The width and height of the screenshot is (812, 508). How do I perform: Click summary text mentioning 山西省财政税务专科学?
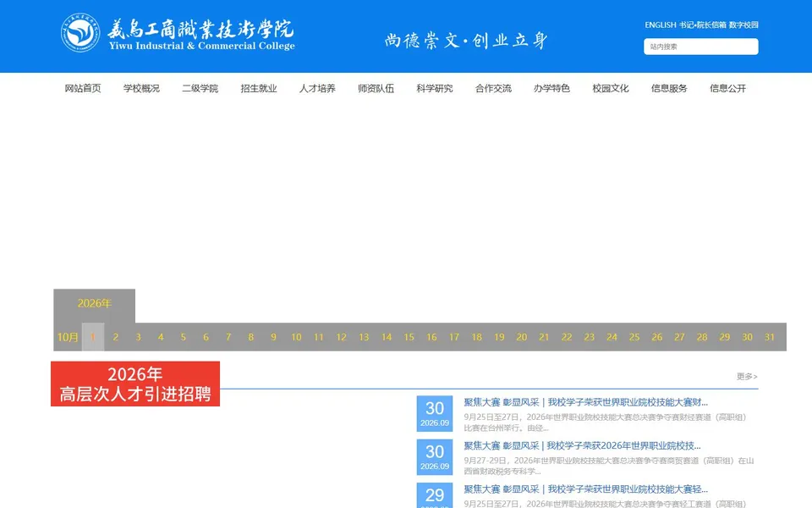[x=608, y=466]
